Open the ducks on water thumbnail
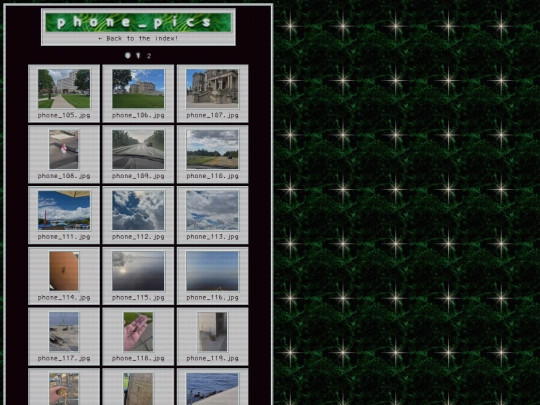540x405 pixels. click(x=212, y=389)
